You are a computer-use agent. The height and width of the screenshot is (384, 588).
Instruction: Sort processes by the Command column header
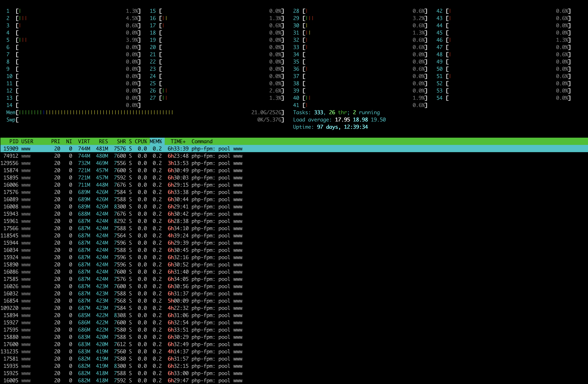pyautogui.click(x=202, y=141)
